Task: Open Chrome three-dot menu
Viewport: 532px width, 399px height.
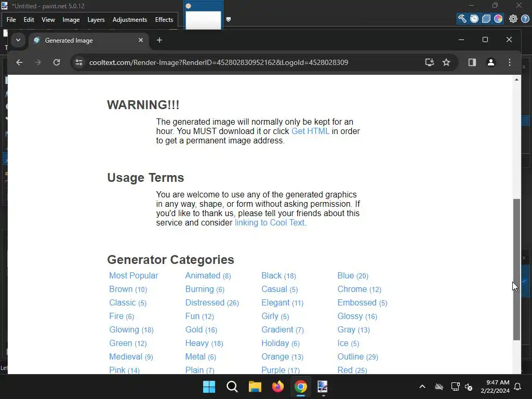Action: click(x=510, y=62)
